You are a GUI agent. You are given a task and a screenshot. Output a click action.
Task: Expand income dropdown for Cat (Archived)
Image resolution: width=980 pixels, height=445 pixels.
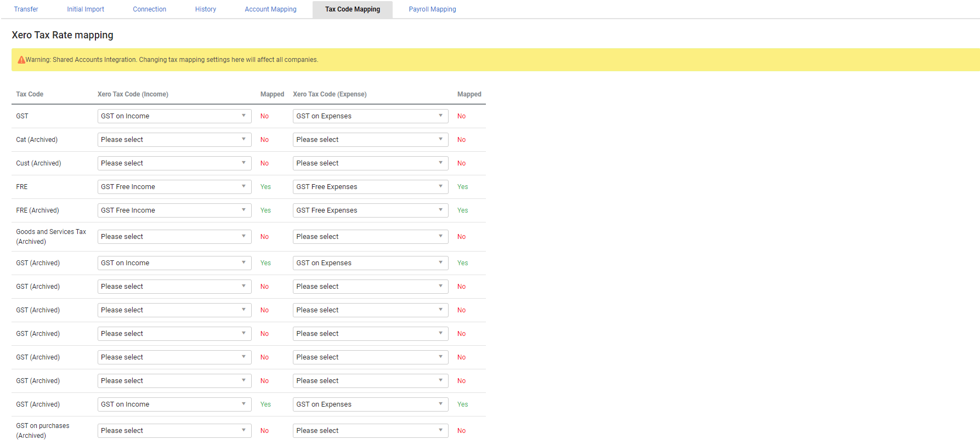pyautogui.click(x=174, y=140)
